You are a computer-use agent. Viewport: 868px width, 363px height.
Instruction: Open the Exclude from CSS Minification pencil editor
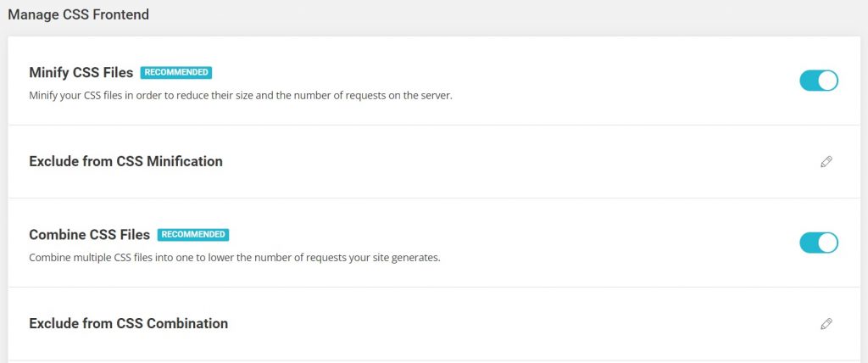(826, 161)
